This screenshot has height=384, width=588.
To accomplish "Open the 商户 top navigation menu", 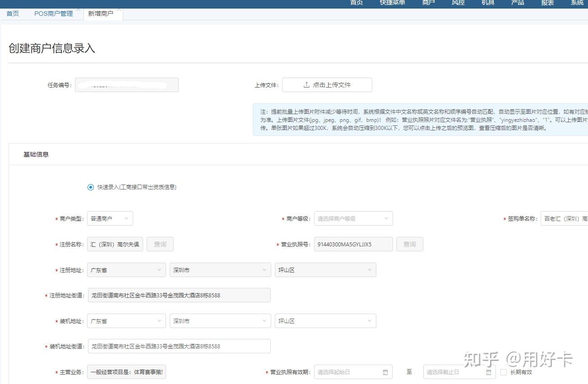I will click(428, 3).
